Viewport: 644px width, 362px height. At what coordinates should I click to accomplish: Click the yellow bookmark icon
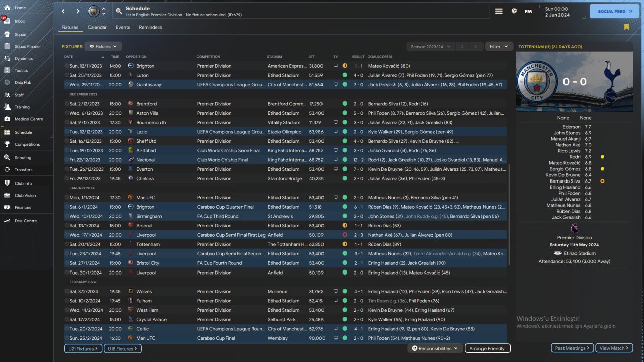click(x=626, y=27)
